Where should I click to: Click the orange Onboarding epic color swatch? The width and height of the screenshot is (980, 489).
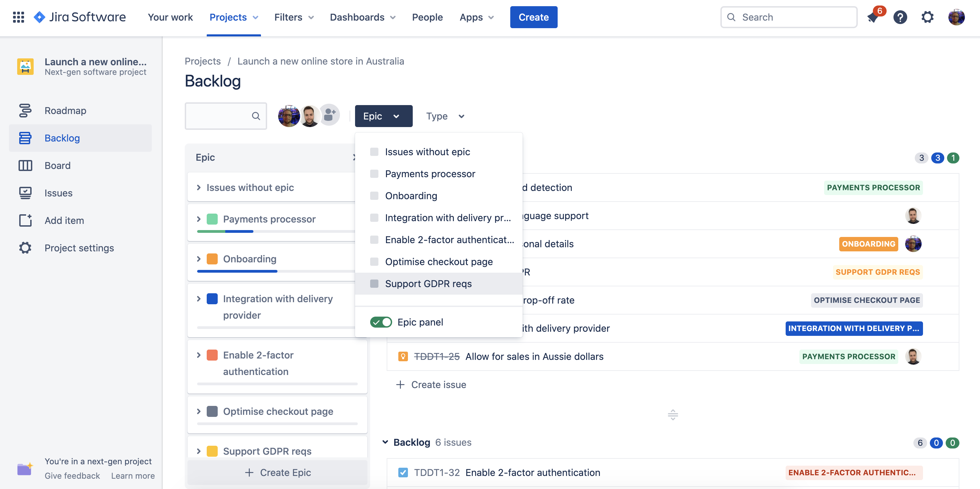coord(212,259)
